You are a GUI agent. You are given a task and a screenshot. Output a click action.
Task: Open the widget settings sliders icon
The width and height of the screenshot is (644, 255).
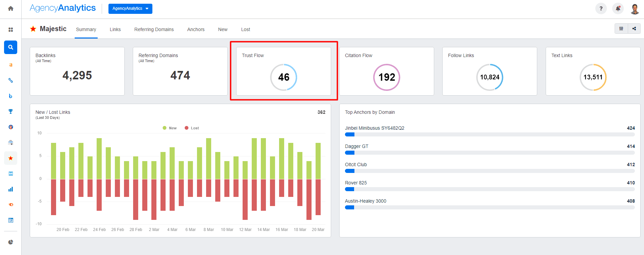(x=621, y=29)
